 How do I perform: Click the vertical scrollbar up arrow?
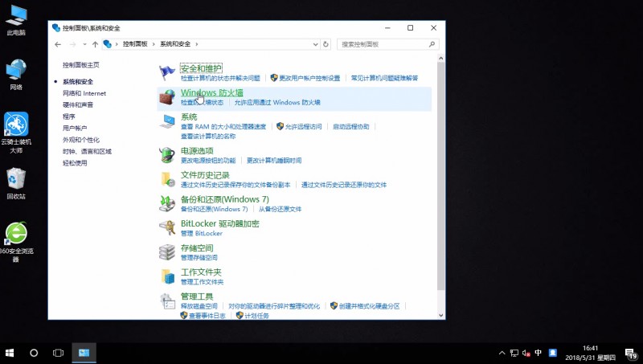tap(440, 58)
